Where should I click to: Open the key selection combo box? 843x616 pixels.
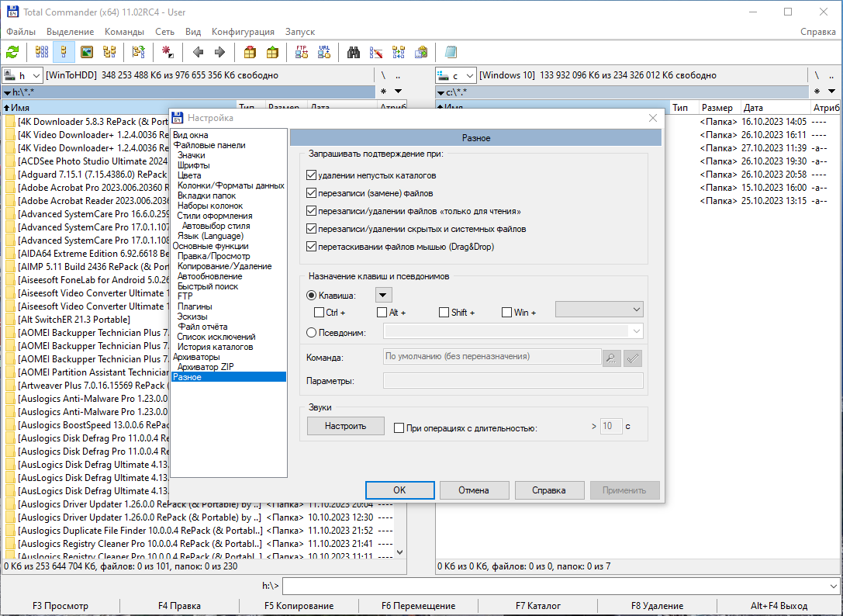[x=599, y=310]
